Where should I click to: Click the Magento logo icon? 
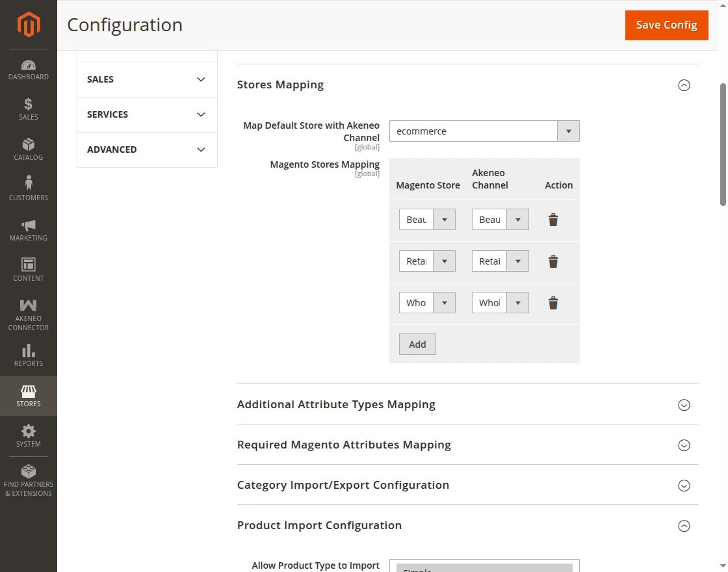coord(29,25)
